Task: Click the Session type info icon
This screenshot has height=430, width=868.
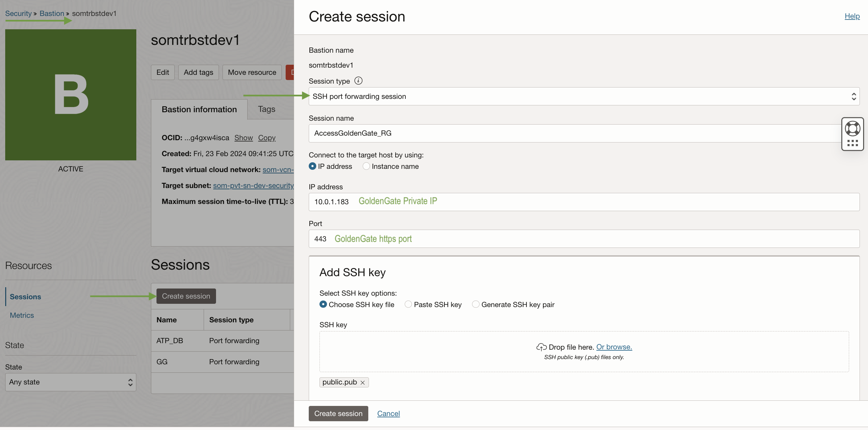Action: tap(358, 81)
